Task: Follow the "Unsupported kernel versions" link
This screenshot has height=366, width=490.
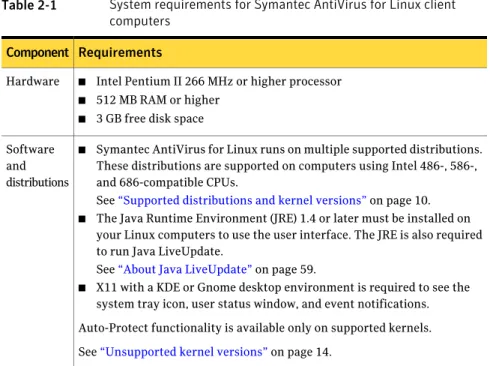Action: [x=184, y=352]
